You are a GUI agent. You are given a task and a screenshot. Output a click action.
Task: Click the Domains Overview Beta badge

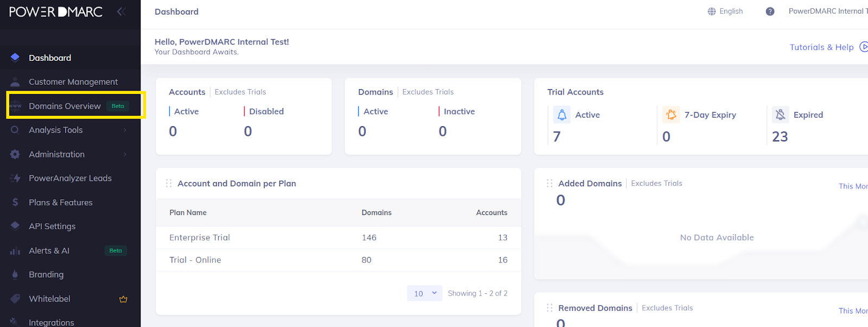118,106
